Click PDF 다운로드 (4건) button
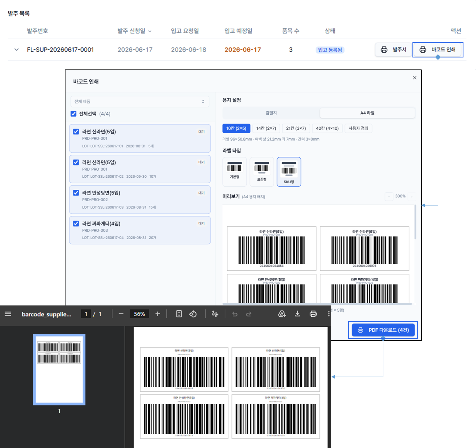The height and width of the screenshot is (448, 476). (x=383, y=330)
